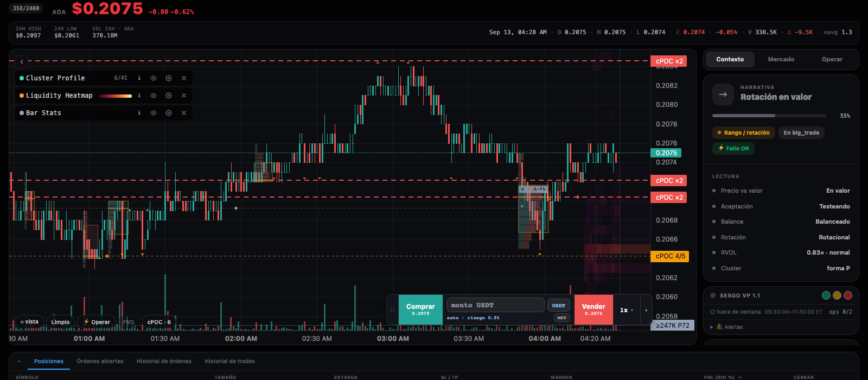Toggle the USDT currency unit button

(x=559, y=305)
